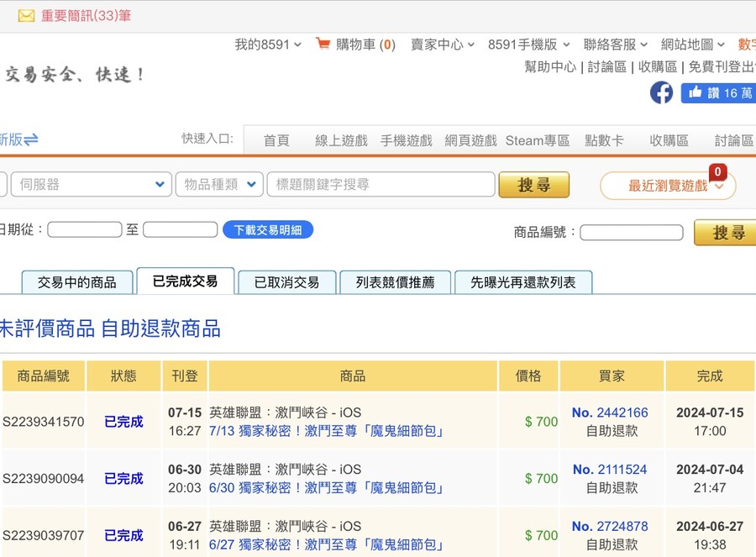Open the 伺服器 dropdown

[91, 184]
